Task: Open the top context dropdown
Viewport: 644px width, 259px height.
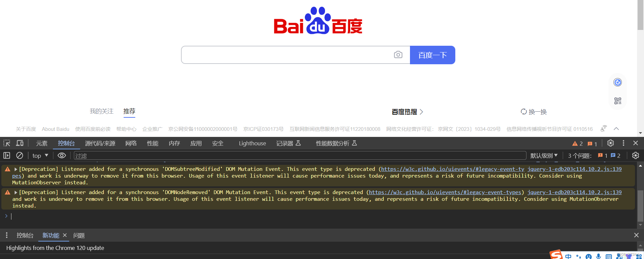Action: [x=40, y=155]
